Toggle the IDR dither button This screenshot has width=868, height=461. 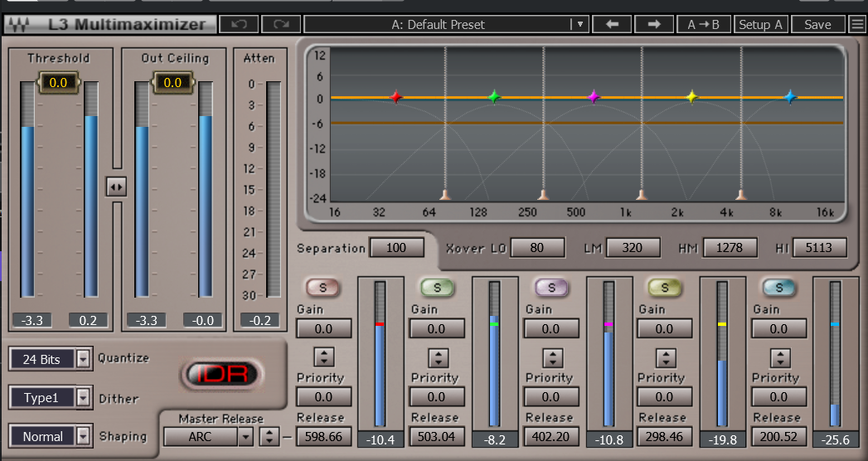[222, 375]
